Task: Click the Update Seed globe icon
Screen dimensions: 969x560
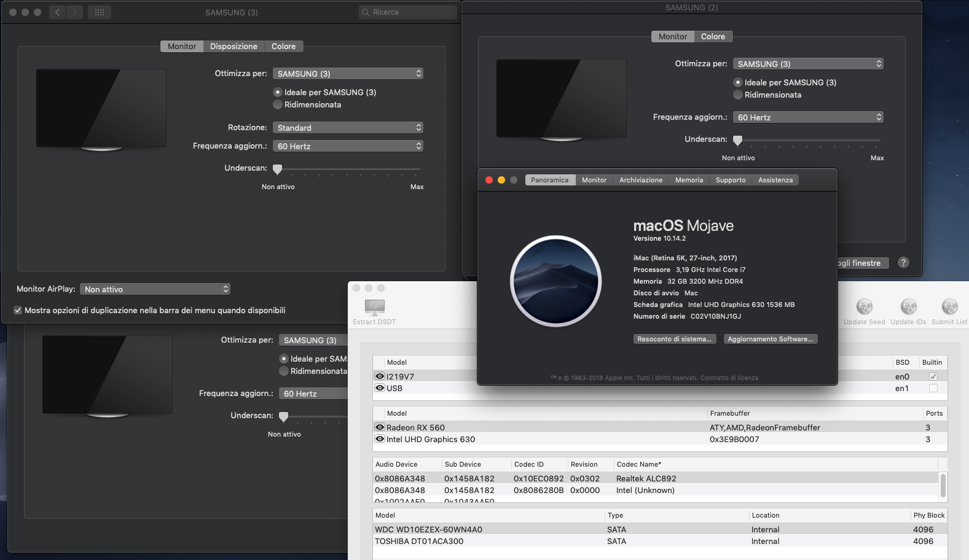Action: point(865,306)
